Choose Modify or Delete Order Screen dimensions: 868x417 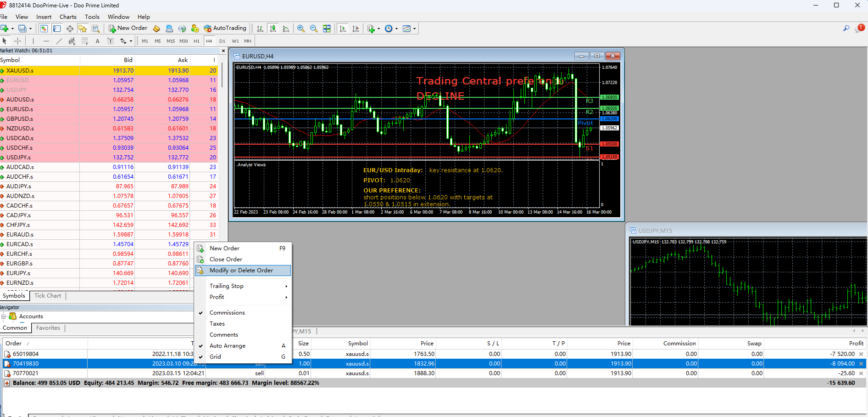241,270
